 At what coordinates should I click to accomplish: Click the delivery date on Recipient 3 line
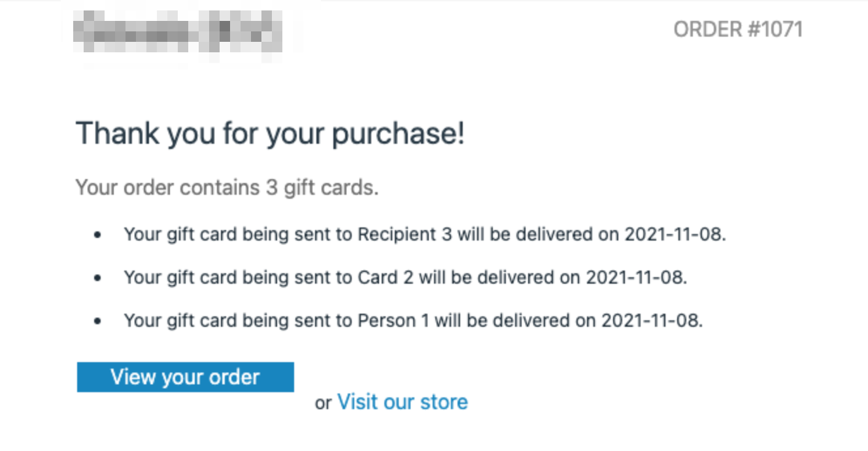pyautogui.click(x=674, y=234)
